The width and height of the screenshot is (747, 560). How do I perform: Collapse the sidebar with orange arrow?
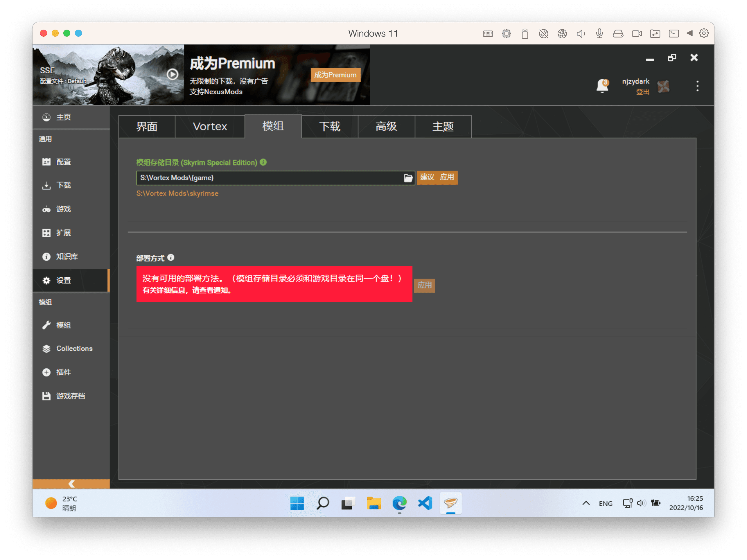coord(71,484)
